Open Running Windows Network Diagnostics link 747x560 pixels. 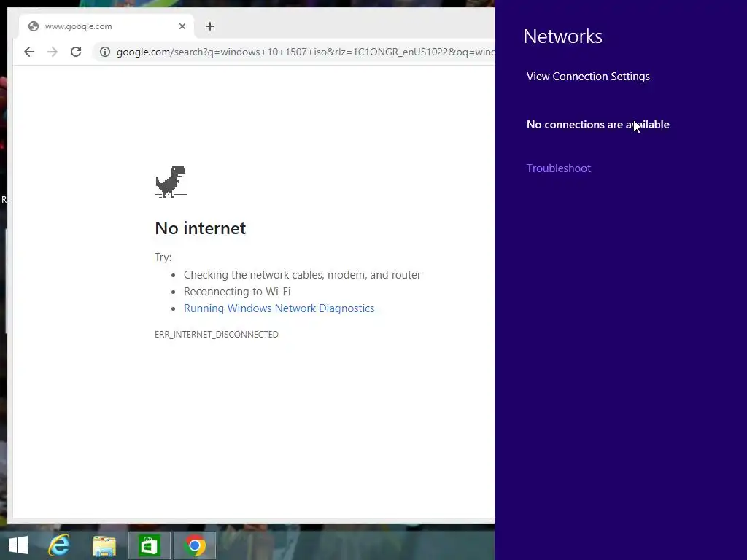(x=279, y=308)
